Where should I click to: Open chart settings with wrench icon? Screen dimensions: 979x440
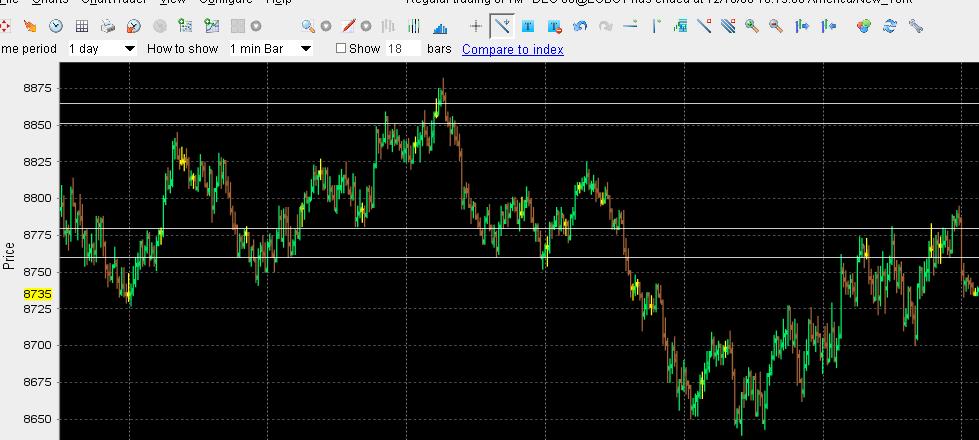point(915,26)
